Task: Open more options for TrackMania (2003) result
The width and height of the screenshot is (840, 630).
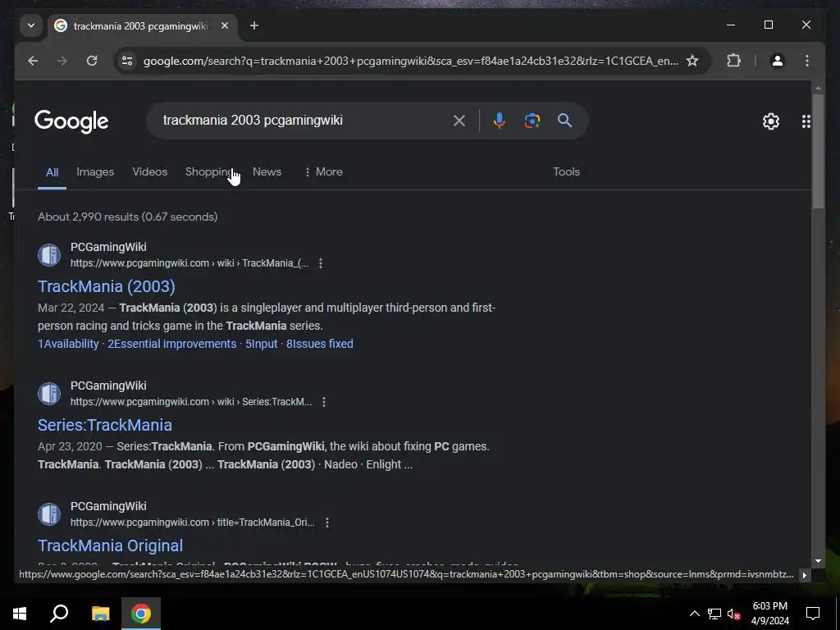Action: pos(321,263)
